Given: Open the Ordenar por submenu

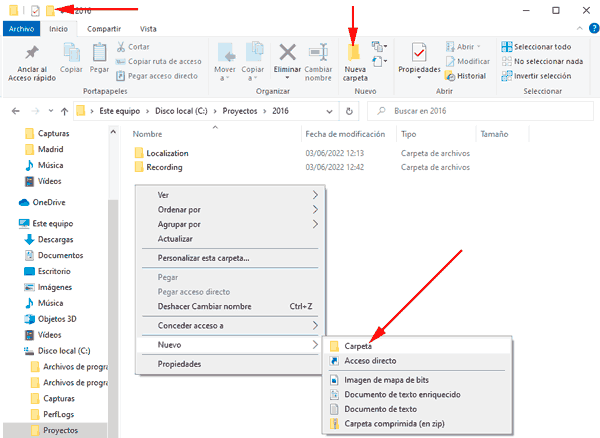Looking at the screenshot, I should coord(230,210).
